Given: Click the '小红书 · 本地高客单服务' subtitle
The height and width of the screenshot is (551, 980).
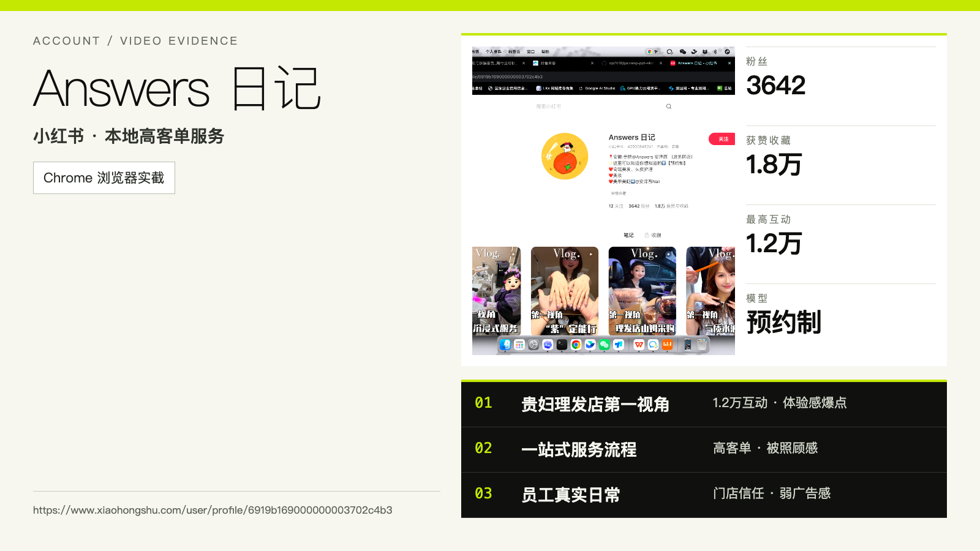Looking at the screenshot, I should coord(129,136).
